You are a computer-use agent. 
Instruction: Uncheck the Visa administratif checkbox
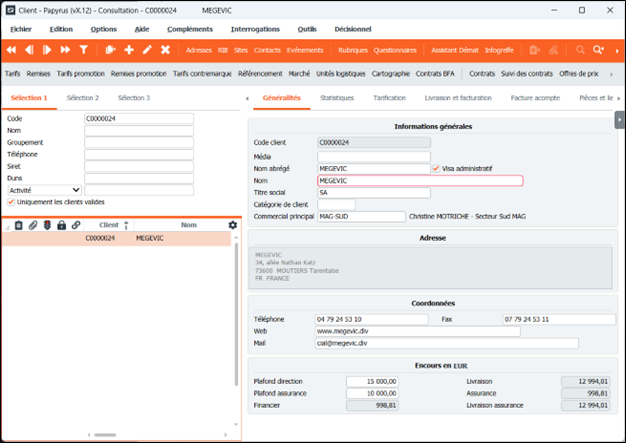click(435, 168)
